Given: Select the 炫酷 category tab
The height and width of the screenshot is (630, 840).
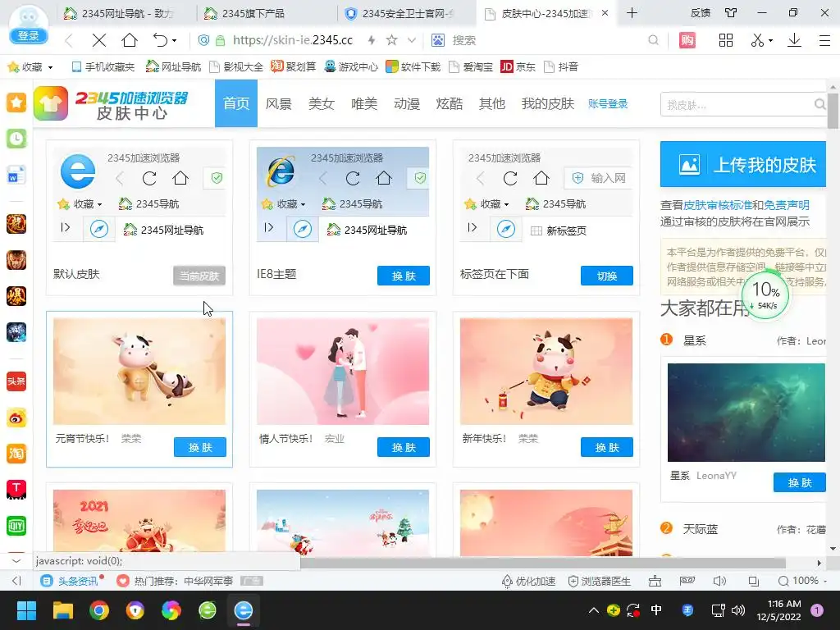Looking at the screenshot, I should [x=450, y=103].
